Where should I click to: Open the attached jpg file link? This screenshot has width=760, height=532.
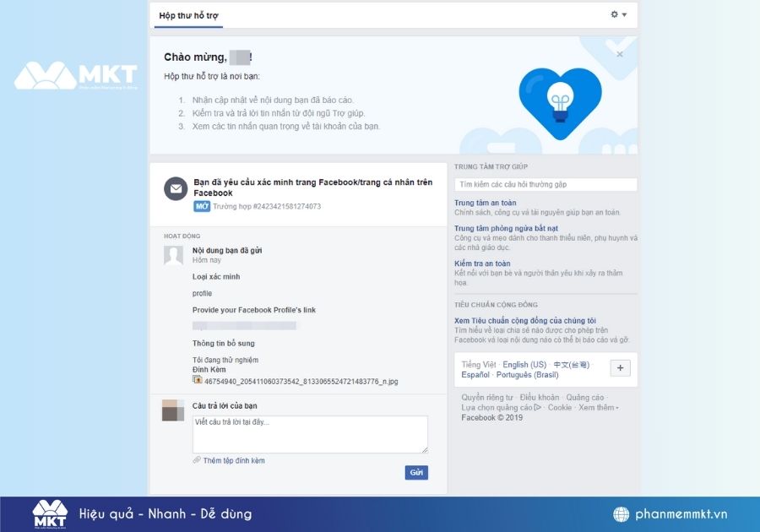pyautogui.click(x=301, y=382)
